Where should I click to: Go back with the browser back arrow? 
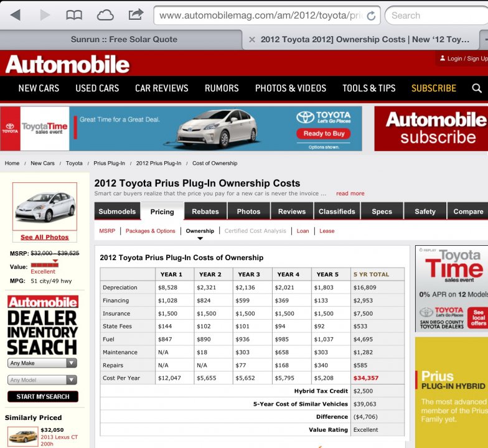[x=15, y=15]
